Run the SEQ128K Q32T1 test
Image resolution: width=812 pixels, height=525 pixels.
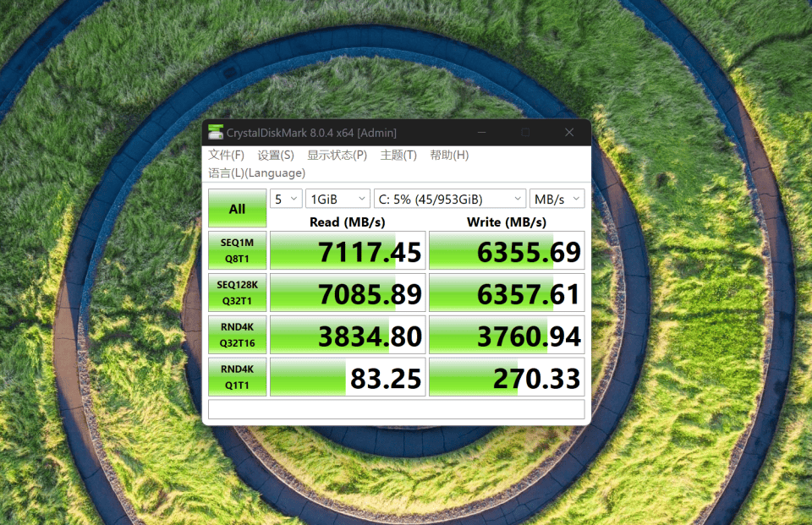point(237,293)
